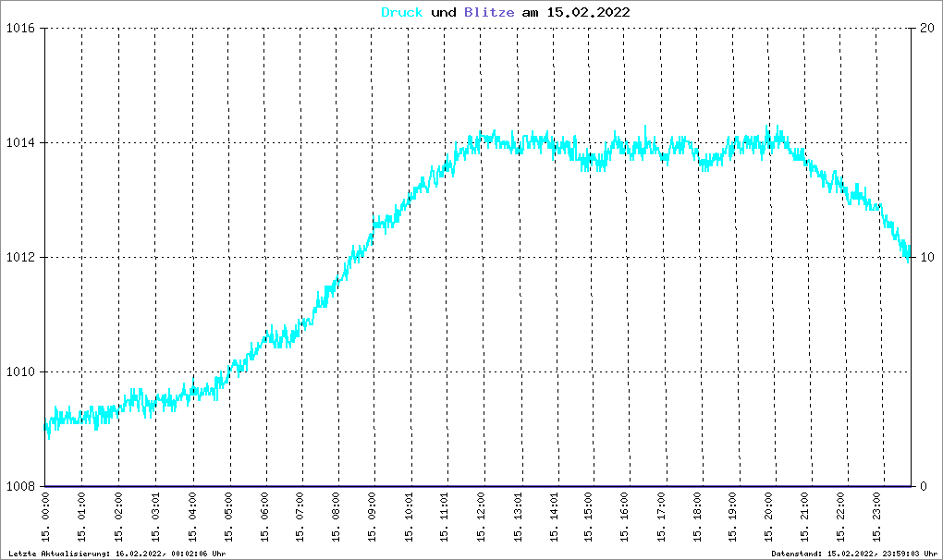Select the '15. 19:00' time axis label
The image size is (943, 560).
(x=733, y=517)
